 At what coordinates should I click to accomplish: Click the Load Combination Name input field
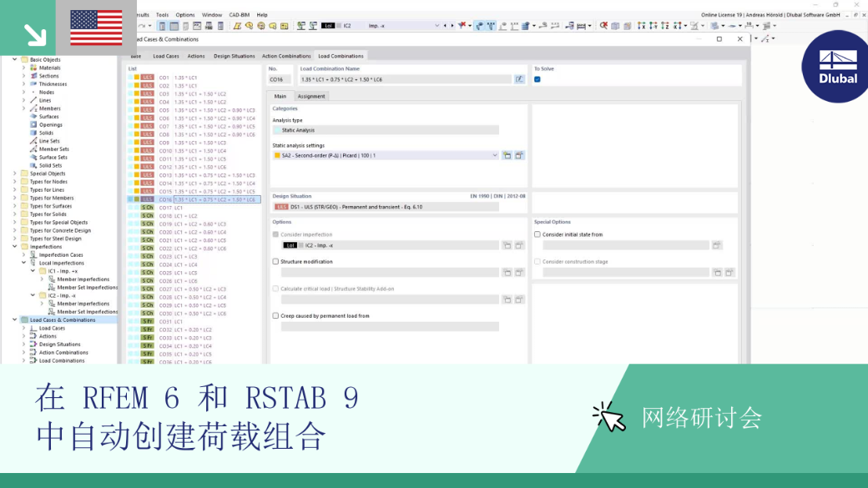pos(406,79)
